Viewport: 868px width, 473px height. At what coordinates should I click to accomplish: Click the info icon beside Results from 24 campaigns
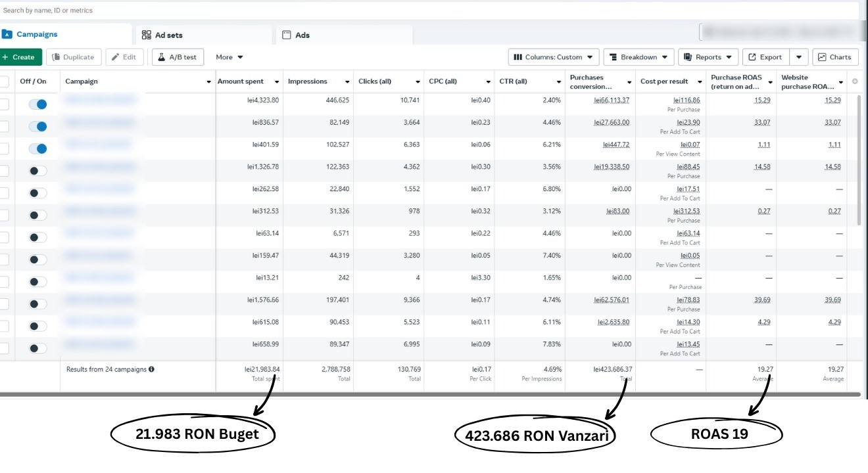[151, 369]
